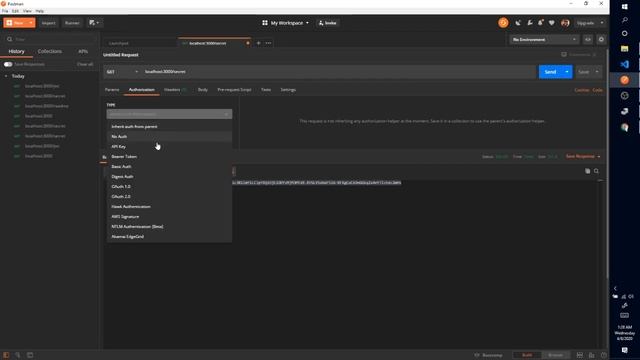This screenshot has width=640, height=360.
Task: Click the keyboard shortcuts icon in status bar
Action: tap(592, 355)
